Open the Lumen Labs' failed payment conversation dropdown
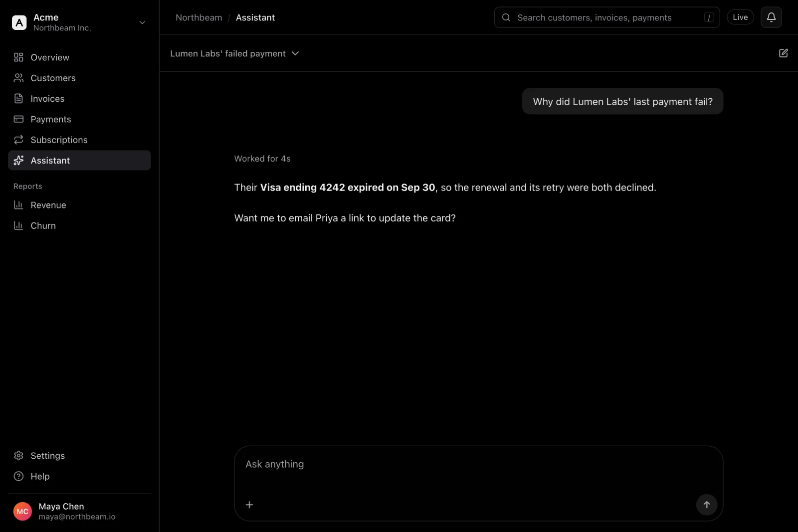Screen dimensions: 798x532 point(234,53)
